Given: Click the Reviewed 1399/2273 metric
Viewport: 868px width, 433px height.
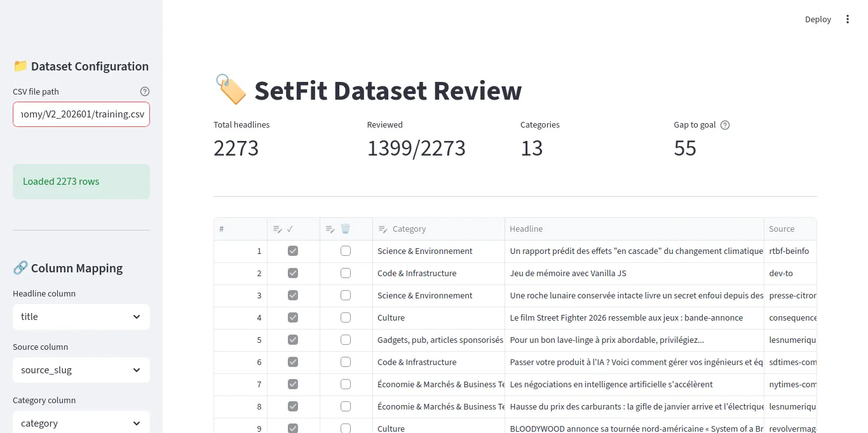Looking at the screenshot, I should point(416,147).
